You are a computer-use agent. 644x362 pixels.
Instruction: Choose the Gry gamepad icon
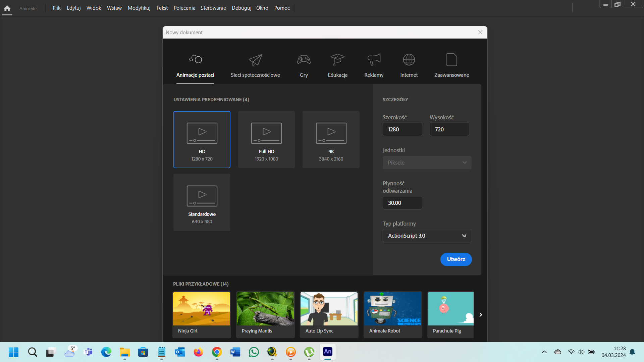pos(304,60)
